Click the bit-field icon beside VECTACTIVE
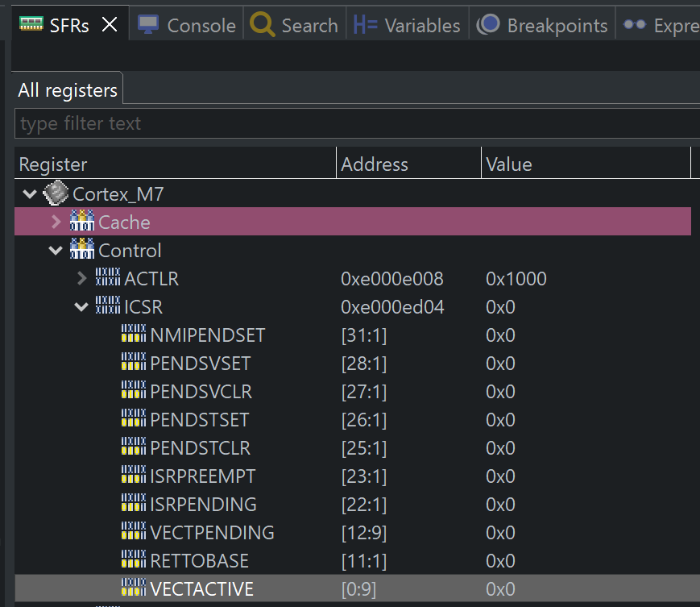Image resolution: width=700 pixels, height=607 pixels. [x=133, y=588]
